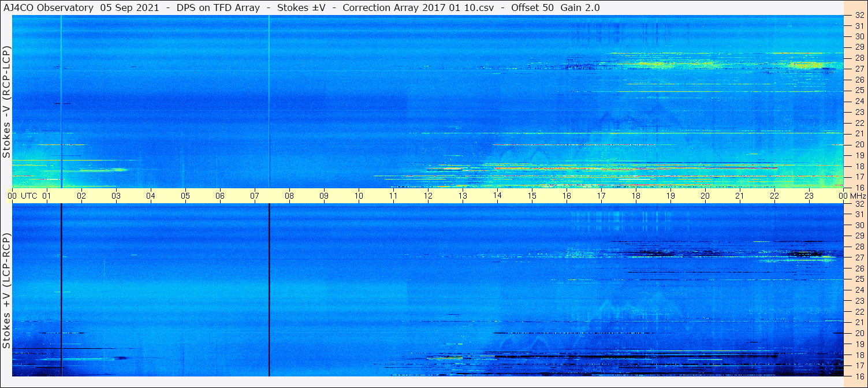The width and height of the screenshot is (868, 388).
Task: Click the "Stokes ±V" header text
Action: (x=301, y=8)
